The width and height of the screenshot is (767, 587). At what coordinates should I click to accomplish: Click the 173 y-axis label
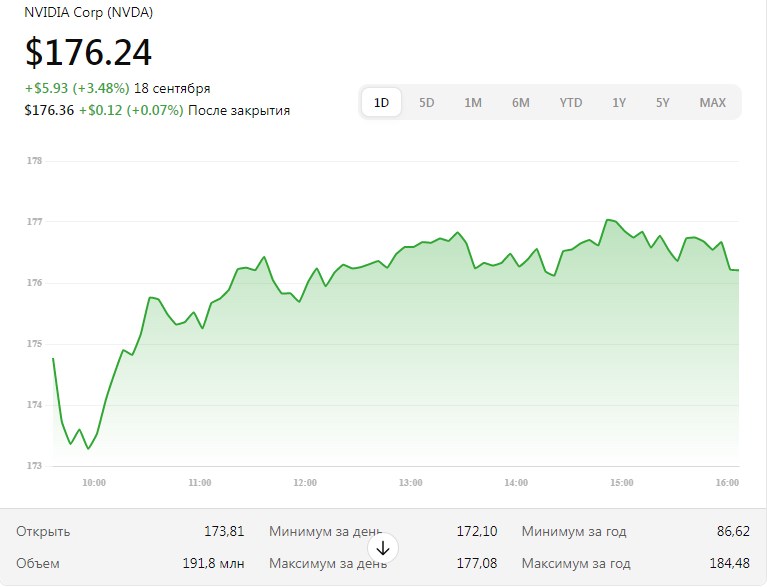[x=34, y=466]
